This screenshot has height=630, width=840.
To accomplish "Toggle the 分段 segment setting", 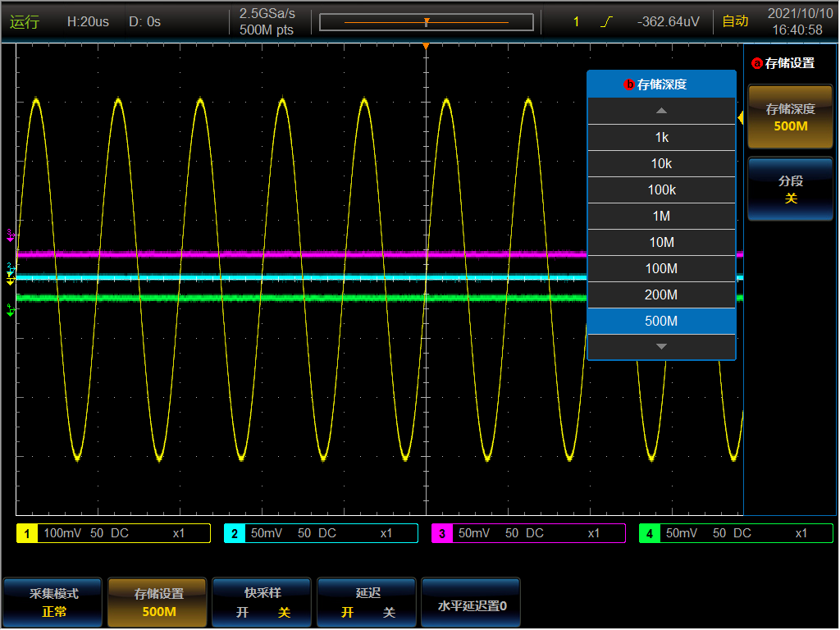I will point(790,189).
